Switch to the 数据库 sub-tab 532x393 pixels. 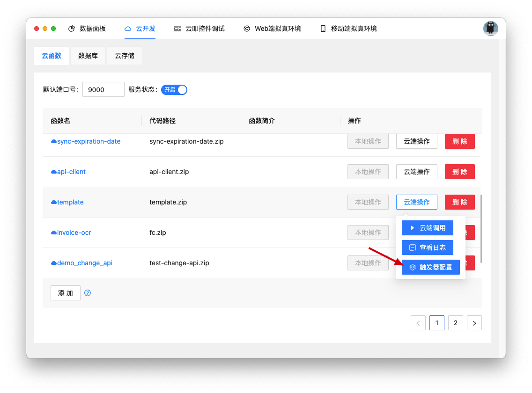[88, 56]
